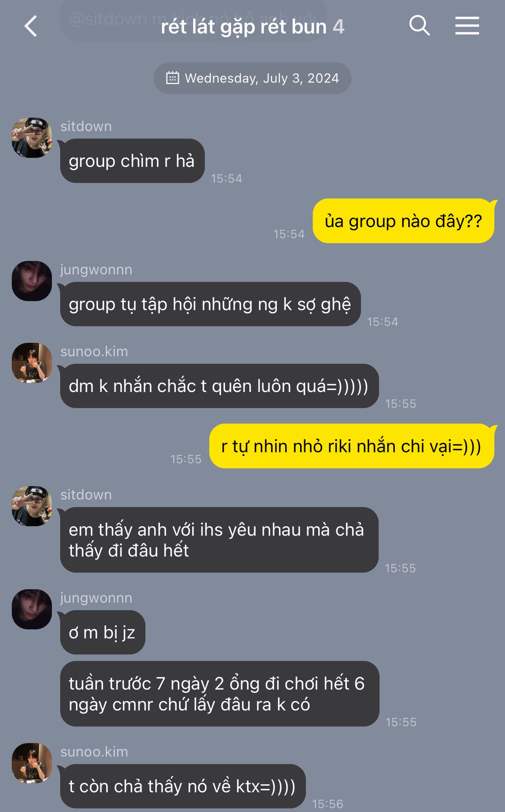
Task: Tap jungwonnn's avatar next to 'ơ m bị jz'
Action: [32, 609]
